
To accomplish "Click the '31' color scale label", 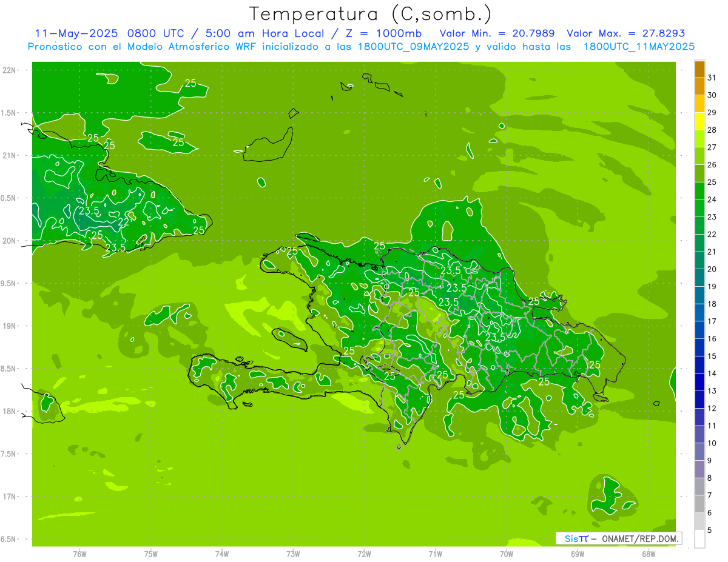I will 712,78.
